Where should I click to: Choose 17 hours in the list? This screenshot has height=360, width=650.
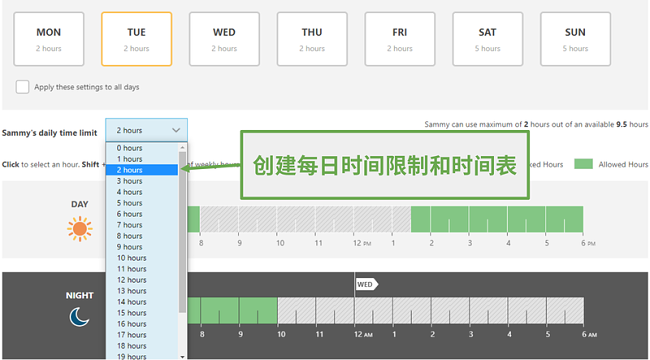[142, 335]
